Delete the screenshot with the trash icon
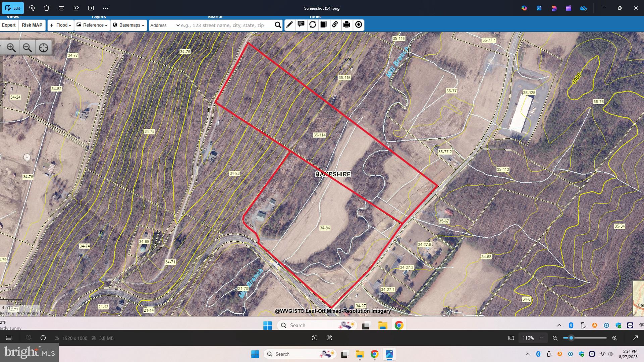 [x=47, y=8]
